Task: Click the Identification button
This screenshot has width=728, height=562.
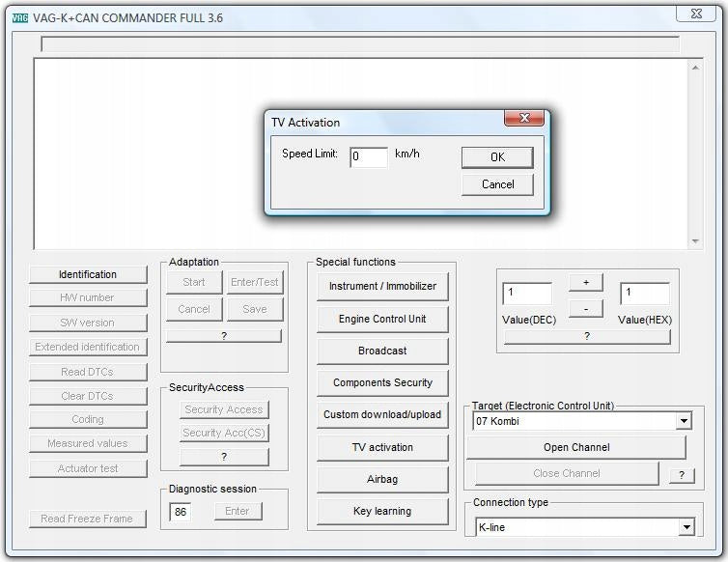Action: click(88, 274)
